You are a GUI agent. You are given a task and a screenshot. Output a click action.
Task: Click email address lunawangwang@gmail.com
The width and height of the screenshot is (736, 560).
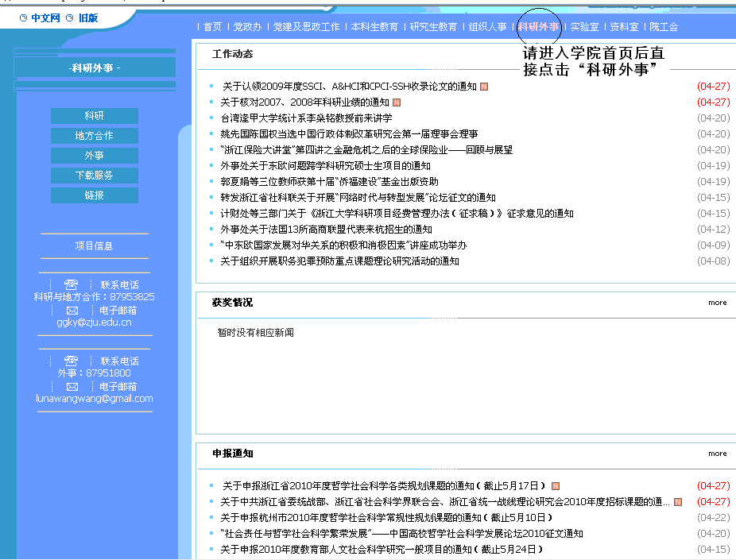(95, 399)
